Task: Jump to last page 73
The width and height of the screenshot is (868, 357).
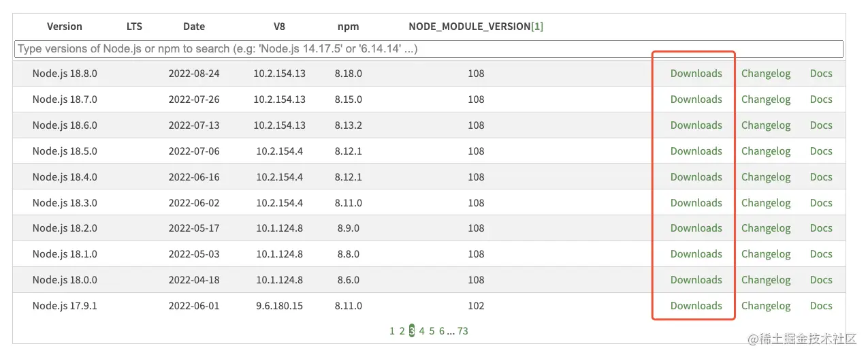Action: pyautogui.click(x=463, y=331)
